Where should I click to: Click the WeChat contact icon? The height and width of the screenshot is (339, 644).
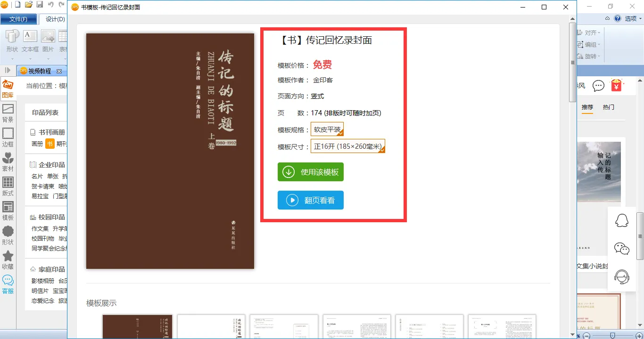(x=622, y=248)
